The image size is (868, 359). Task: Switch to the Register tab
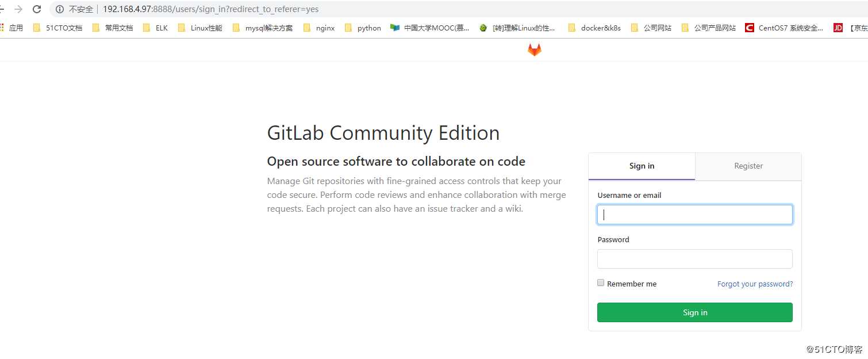click(x=748, y=166)
